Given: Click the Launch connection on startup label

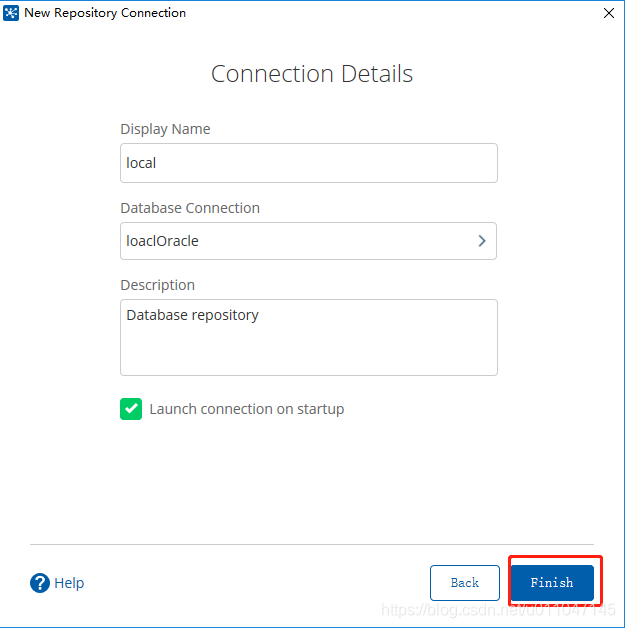Looking at the screenshot, I should point(247,409).
